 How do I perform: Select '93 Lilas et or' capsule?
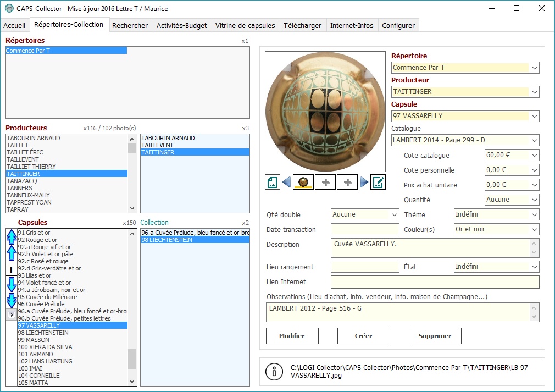(73, 275)
